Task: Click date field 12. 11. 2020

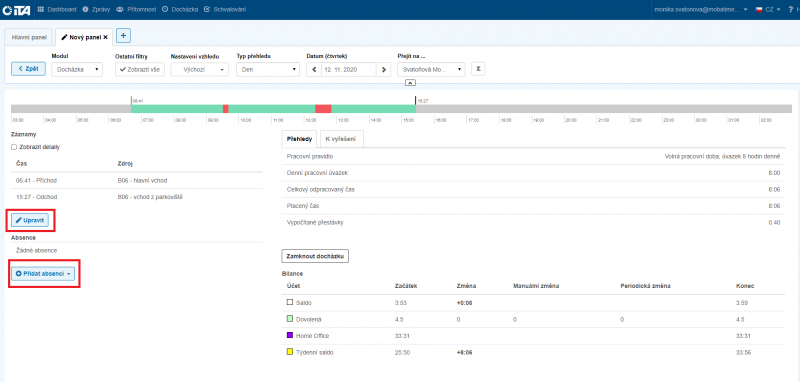Action: (x=349, y=69)
